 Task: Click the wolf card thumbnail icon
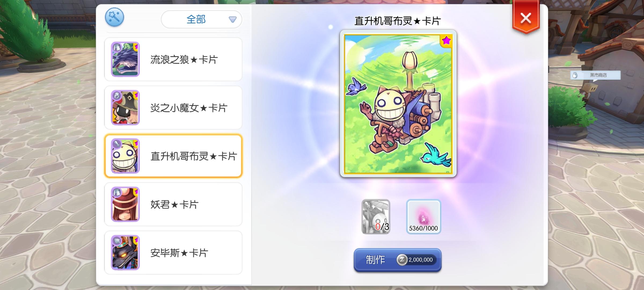coord(125,59)
